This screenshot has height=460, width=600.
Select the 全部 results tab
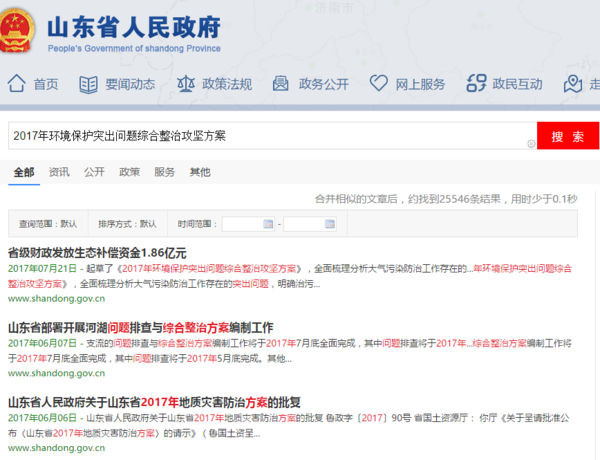tap(24, 172)
